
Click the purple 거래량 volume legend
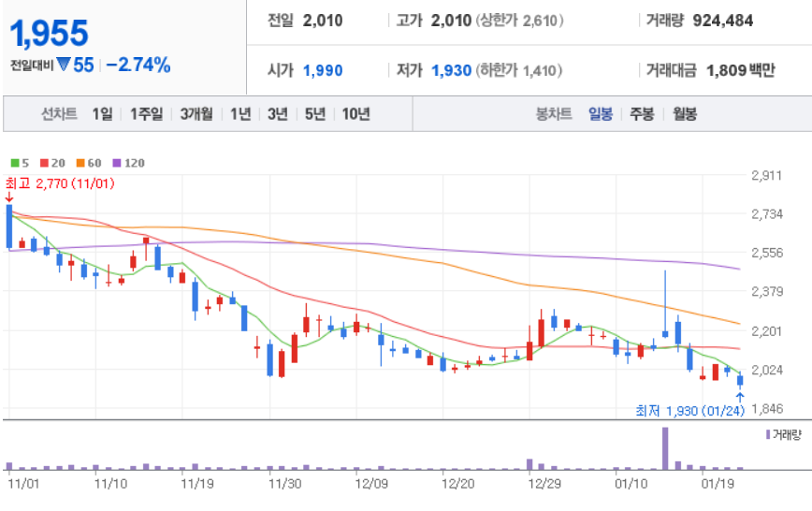tap(784, 435)
